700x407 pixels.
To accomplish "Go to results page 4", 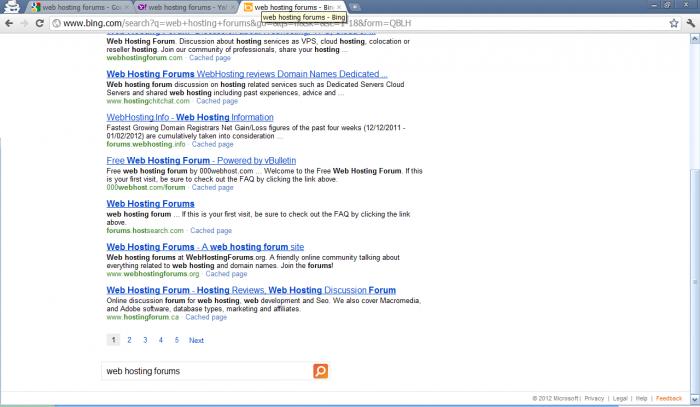I will pos(161,340).
